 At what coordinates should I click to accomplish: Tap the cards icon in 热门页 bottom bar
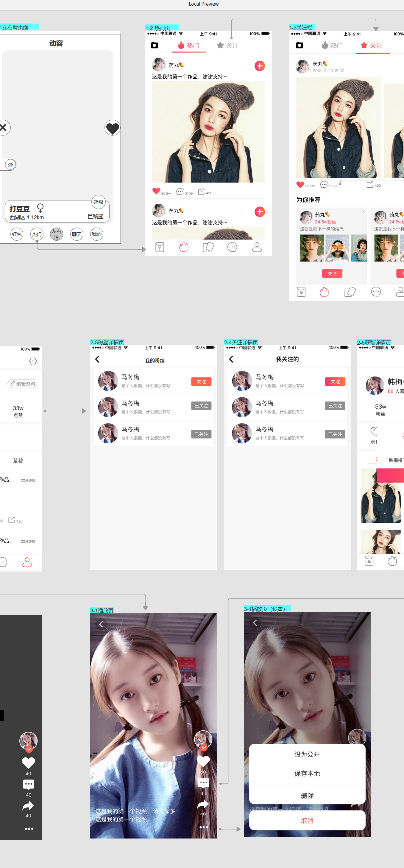[208, 247]
